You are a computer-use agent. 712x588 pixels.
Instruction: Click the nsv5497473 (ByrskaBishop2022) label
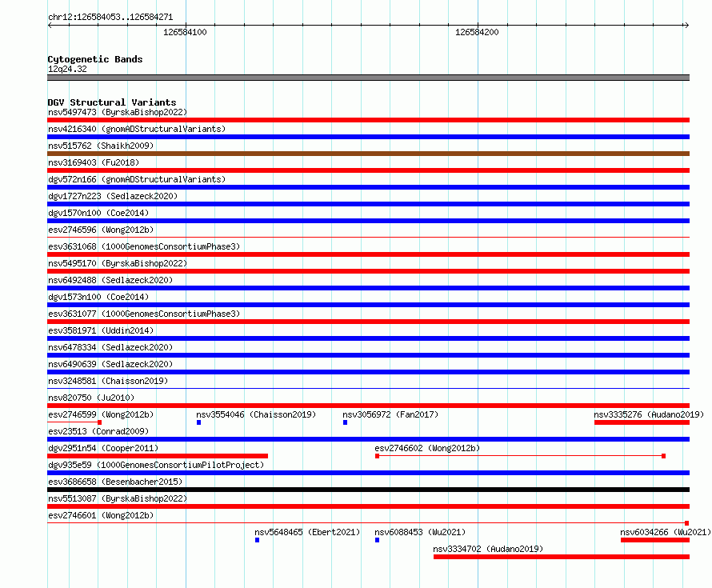point(118,112)
